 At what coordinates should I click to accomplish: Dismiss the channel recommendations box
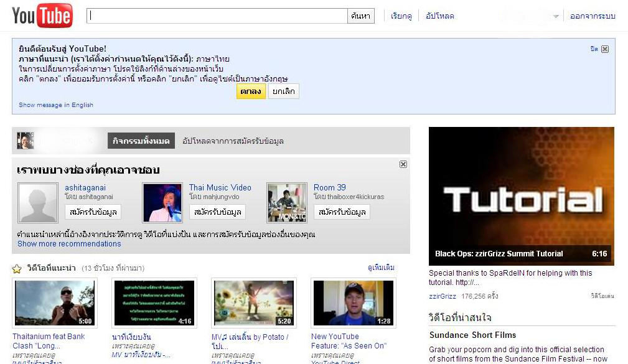pyautogui.click(x=403, y=164)
